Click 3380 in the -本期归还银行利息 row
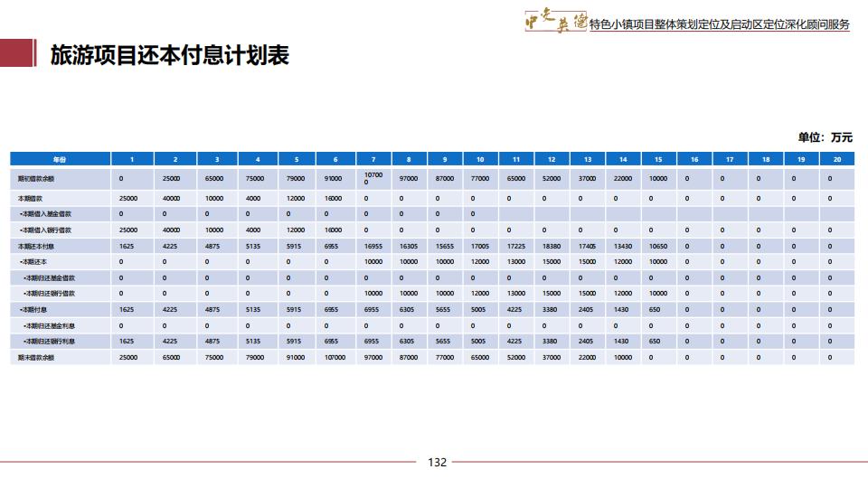The height and width of the screenshot is (488, 868). coord(550,342)
